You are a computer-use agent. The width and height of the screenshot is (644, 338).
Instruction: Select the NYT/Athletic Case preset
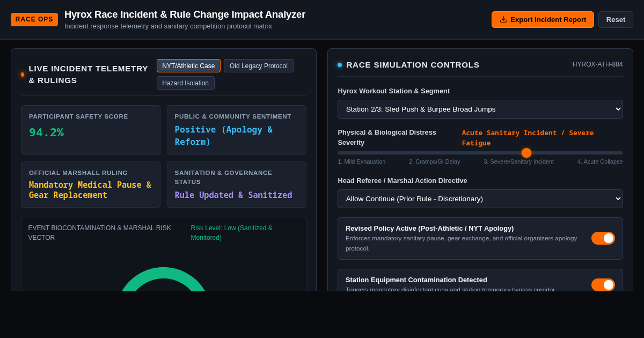(188, 66)
